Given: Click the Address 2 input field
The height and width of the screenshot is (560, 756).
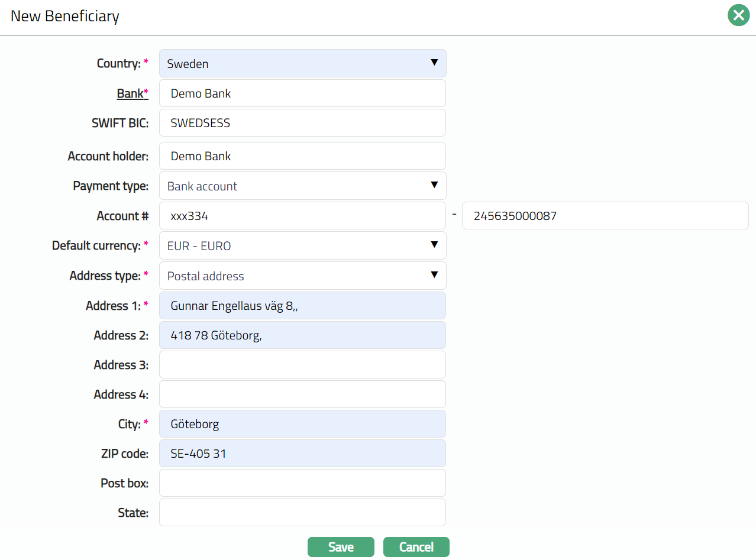Looking at the screenshot, I should point(302,335).
